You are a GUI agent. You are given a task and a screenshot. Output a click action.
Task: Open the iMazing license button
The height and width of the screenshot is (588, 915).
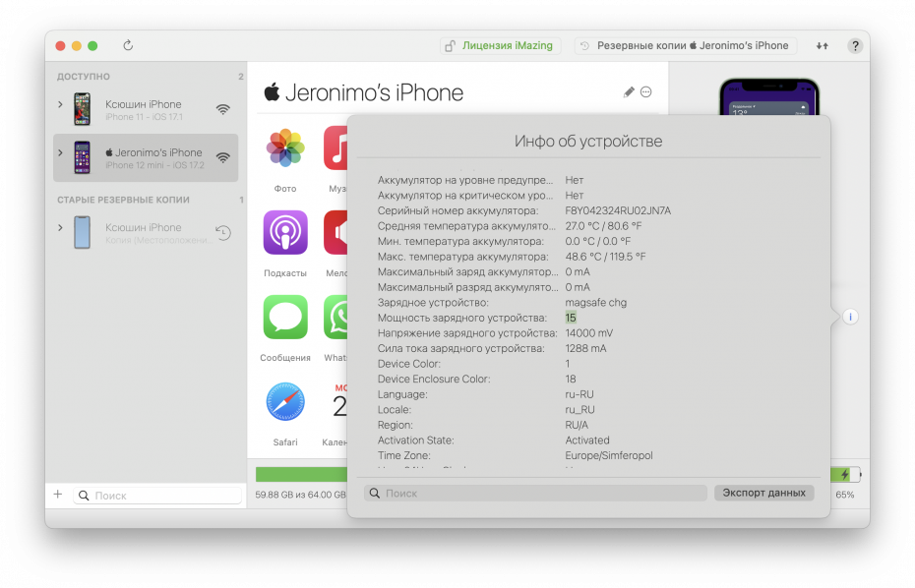501,45
